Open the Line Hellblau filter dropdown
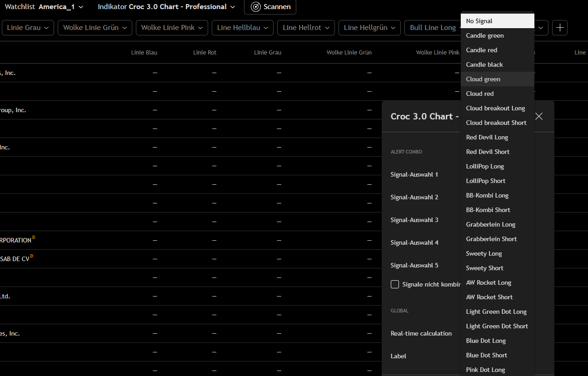588x376 pixels. [x=243, y=28]
